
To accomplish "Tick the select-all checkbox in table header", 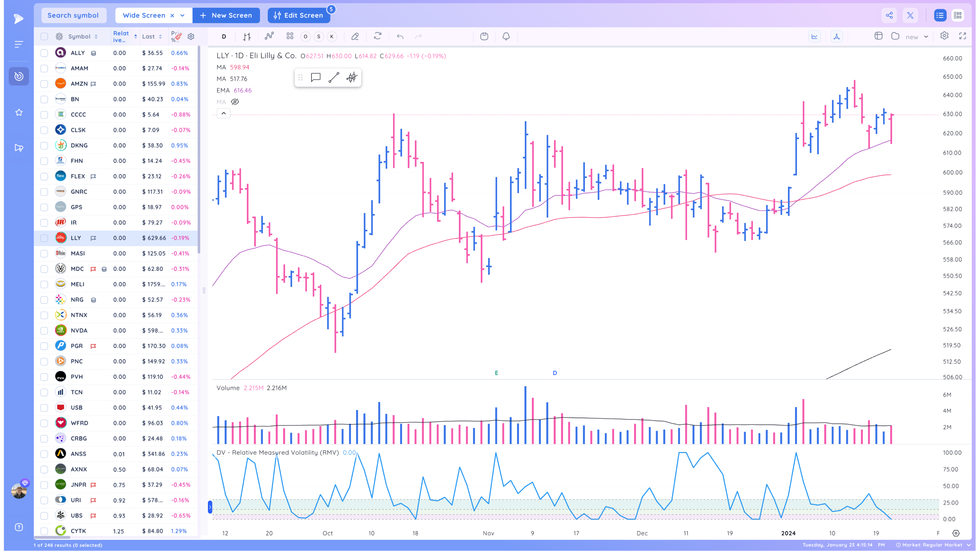I will click(44, 37).
